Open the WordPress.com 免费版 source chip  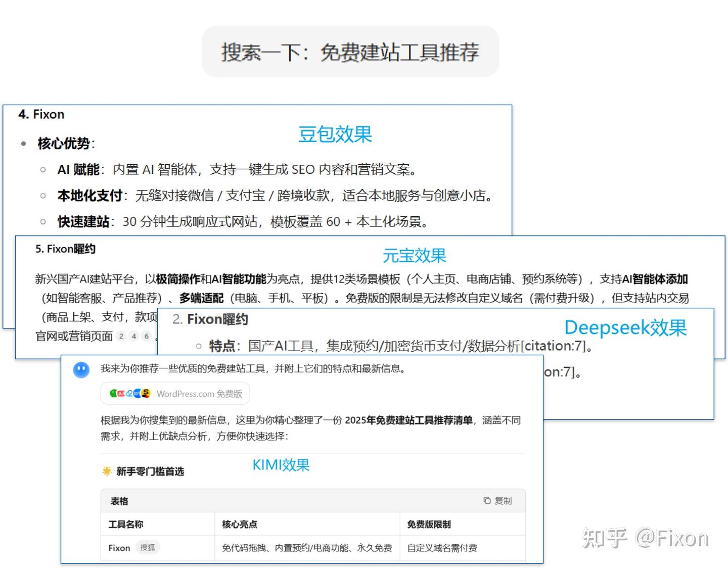tap(175, 394)
